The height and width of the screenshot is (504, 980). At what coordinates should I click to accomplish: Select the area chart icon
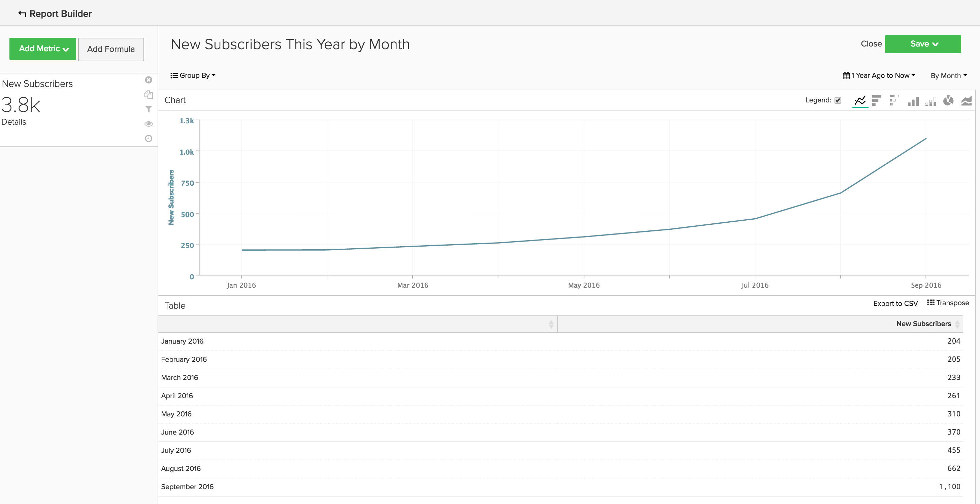[x=966, y=101]
